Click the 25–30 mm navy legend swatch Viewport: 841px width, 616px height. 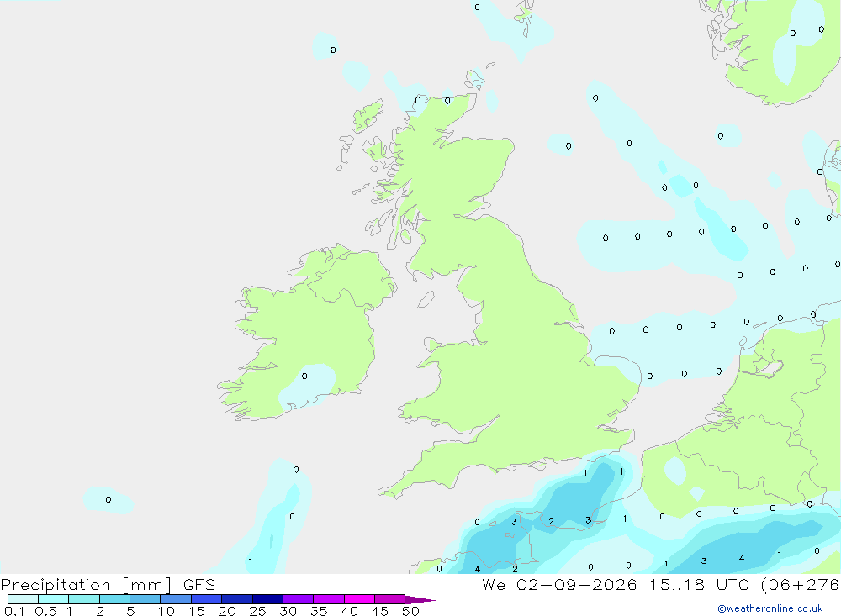pos(267,599)
